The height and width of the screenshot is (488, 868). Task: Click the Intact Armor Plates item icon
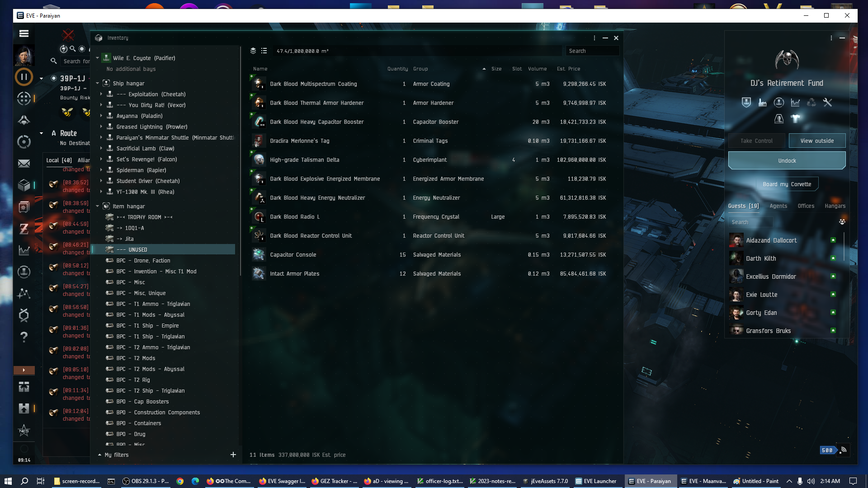pos(259,274)
